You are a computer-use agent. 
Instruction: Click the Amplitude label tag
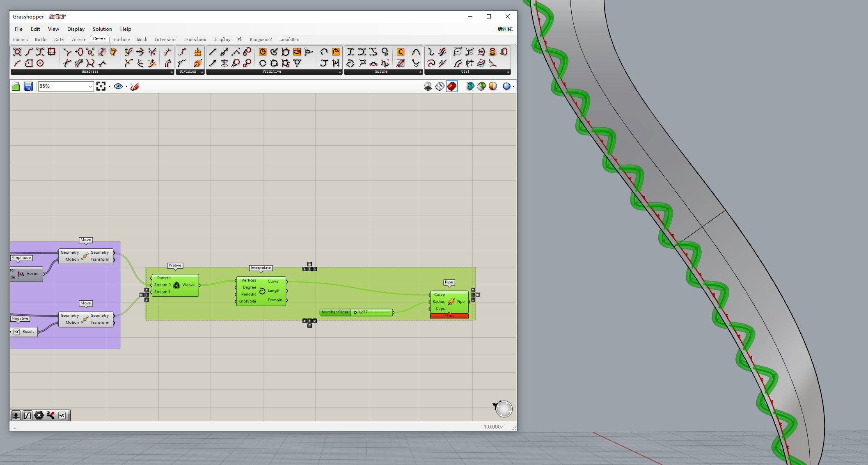(21, 258)
